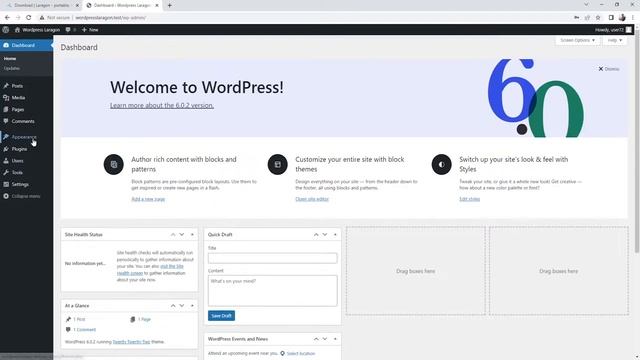This screenshot has height=360, width=640.
Task: Click the Edit styles link
Action: point(469,199)
